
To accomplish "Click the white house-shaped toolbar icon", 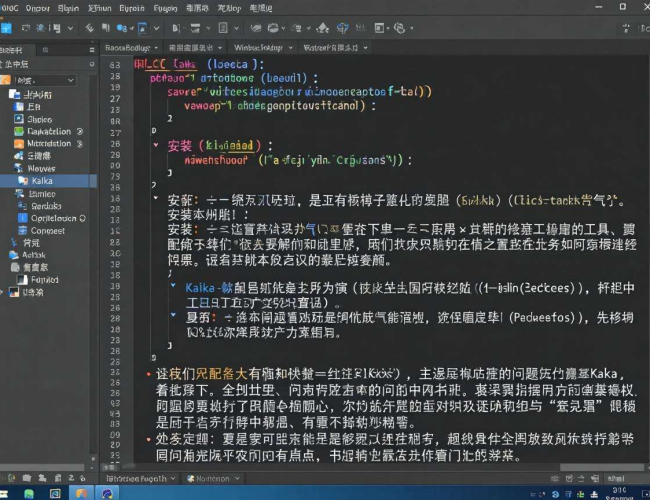I will (323, 28).
